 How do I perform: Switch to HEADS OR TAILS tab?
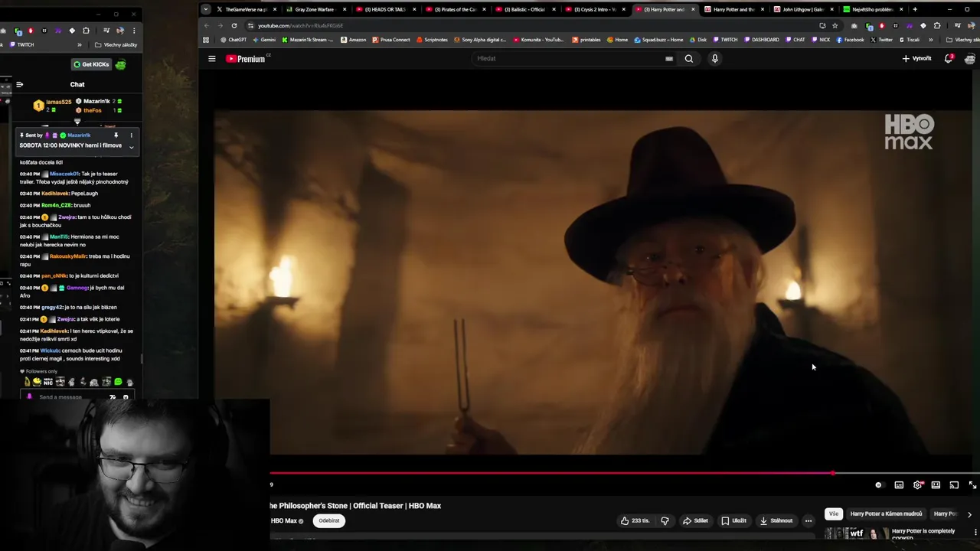(385, 9)
